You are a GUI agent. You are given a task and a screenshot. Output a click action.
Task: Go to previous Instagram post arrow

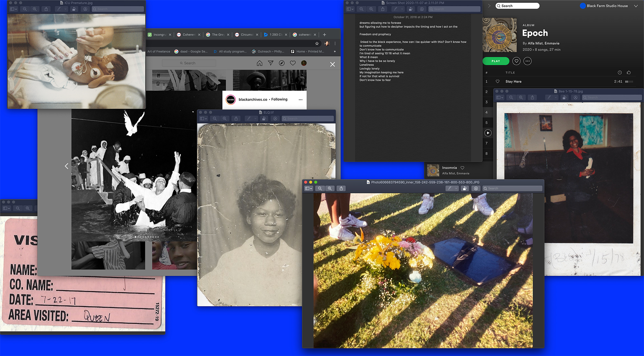[x=66, y=166]
